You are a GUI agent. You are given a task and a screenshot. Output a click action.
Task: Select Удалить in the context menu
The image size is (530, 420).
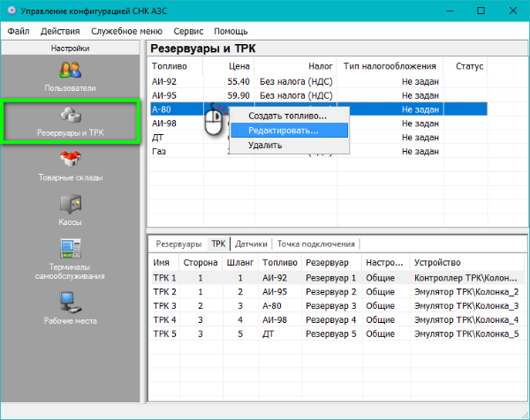(265, 145)
